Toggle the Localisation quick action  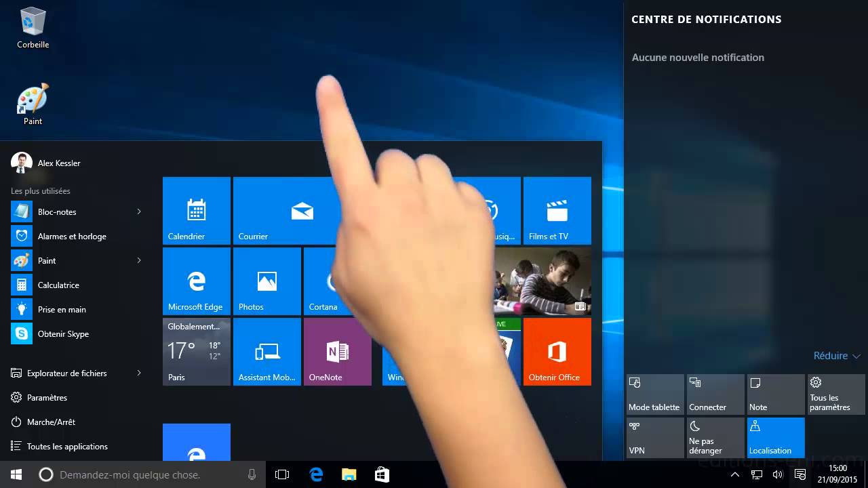coord(776,438)
